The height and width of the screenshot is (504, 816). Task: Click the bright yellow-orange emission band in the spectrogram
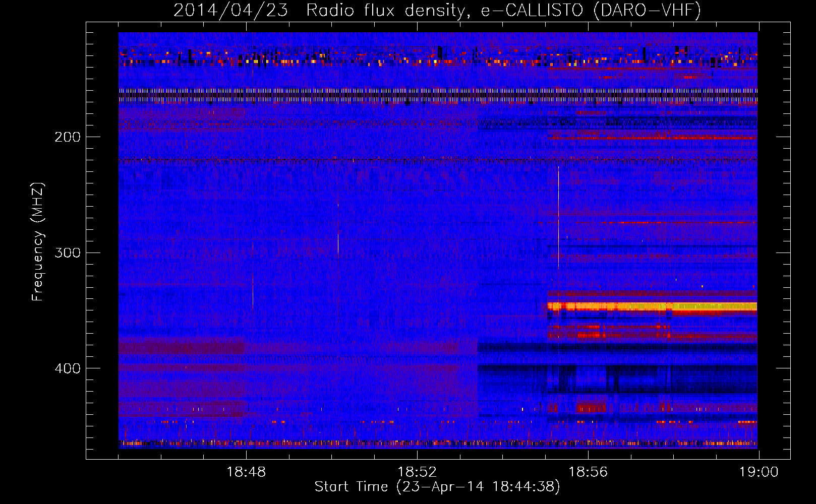click(652, 306)
